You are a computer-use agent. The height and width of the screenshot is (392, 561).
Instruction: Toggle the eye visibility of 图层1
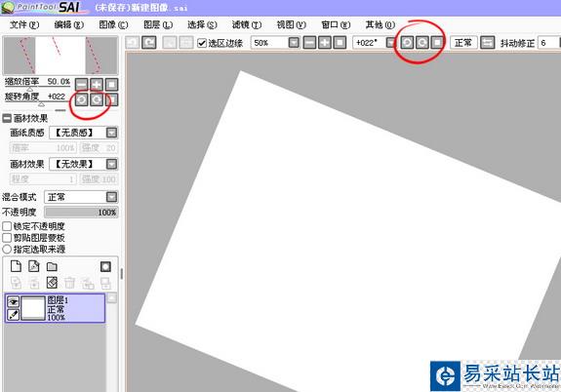(14, 302)
